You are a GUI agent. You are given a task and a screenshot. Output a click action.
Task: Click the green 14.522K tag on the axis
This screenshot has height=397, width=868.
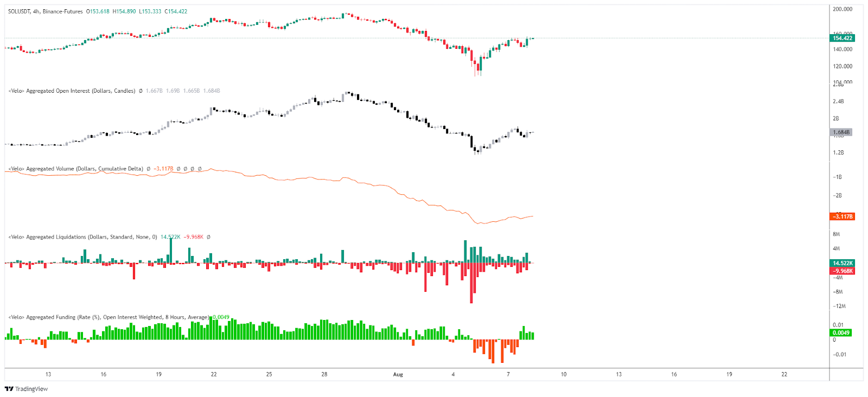(843, 263)
